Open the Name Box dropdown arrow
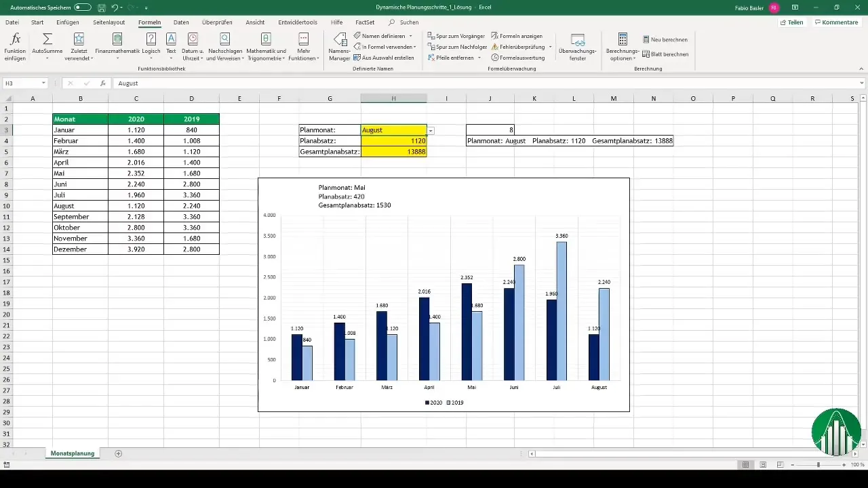Image resolution: width=868 pixels, height=488 pixels. [x=43, y=83]
